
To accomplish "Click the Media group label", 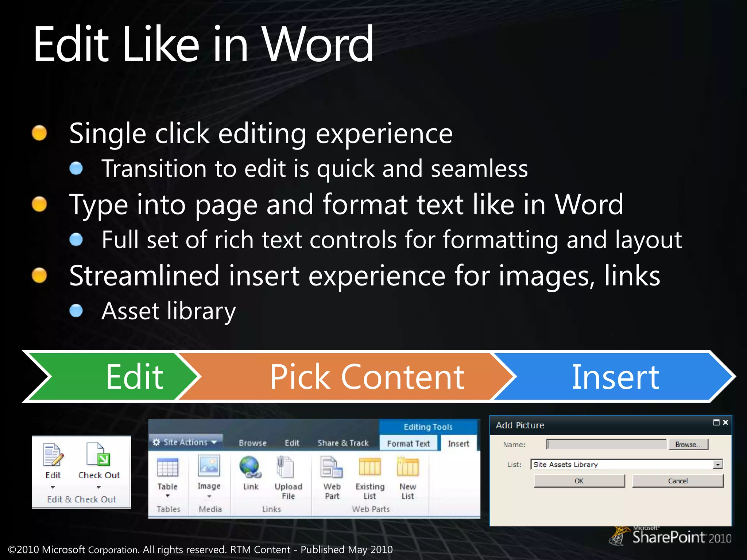I will 210,509.
